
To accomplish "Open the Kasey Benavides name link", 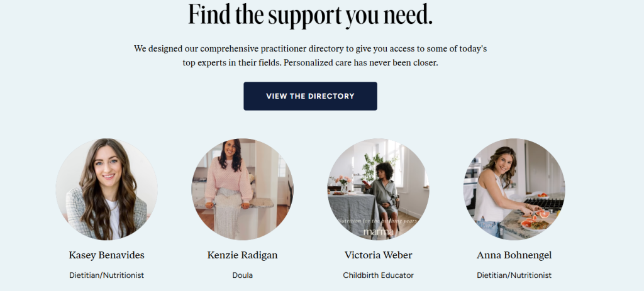I will click(107, 255).
